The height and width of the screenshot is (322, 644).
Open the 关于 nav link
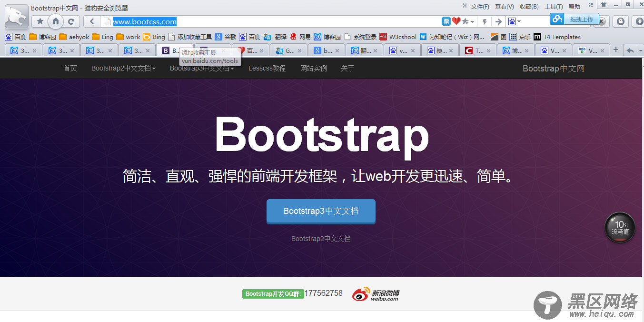tap(347, 68)
